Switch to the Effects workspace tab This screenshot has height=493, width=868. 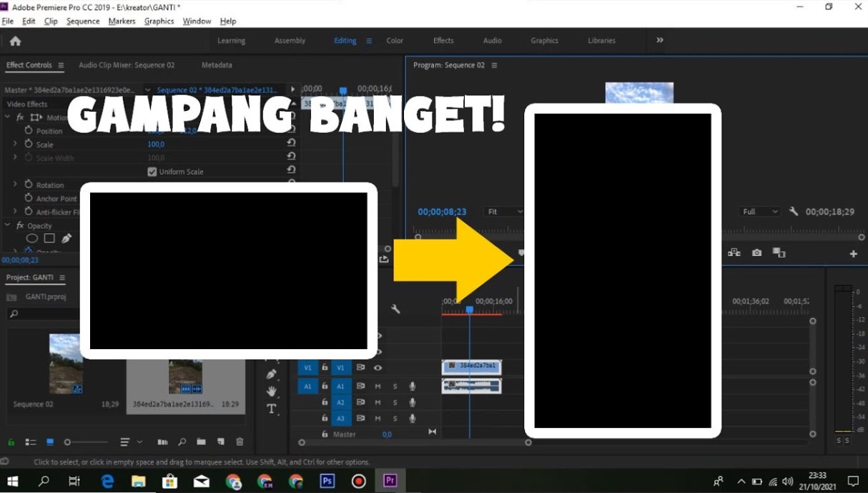[443, 41]
